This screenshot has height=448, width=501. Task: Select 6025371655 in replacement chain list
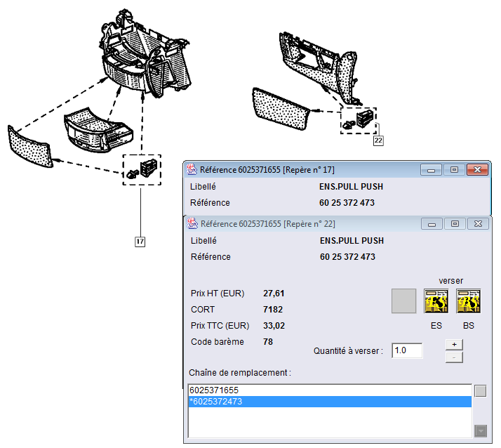pos(330,390)
